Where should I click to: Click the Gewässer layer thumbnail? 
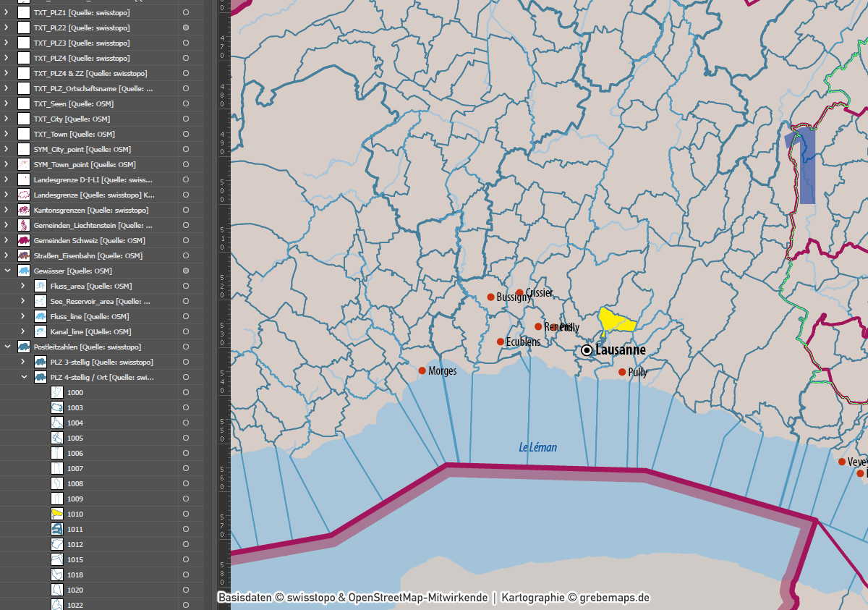(x=24, y=271)
